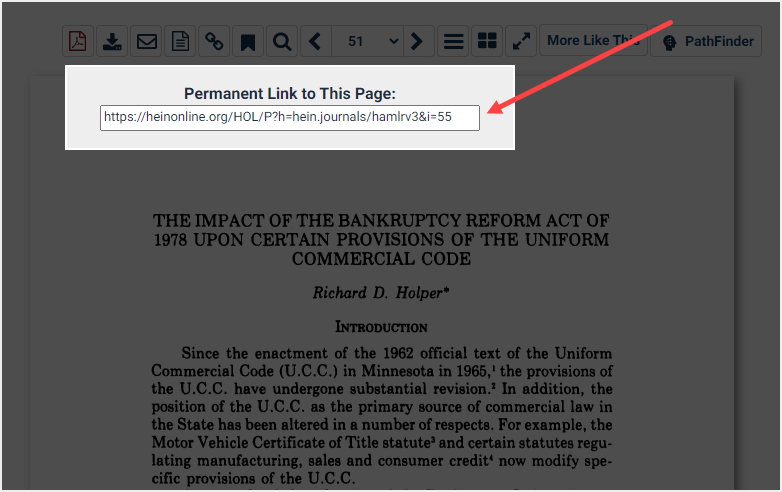The height and width of the screenshot is (492, 782).
Task: Click "Permanent Link to This Page:" label
Action: coord(290,94)
